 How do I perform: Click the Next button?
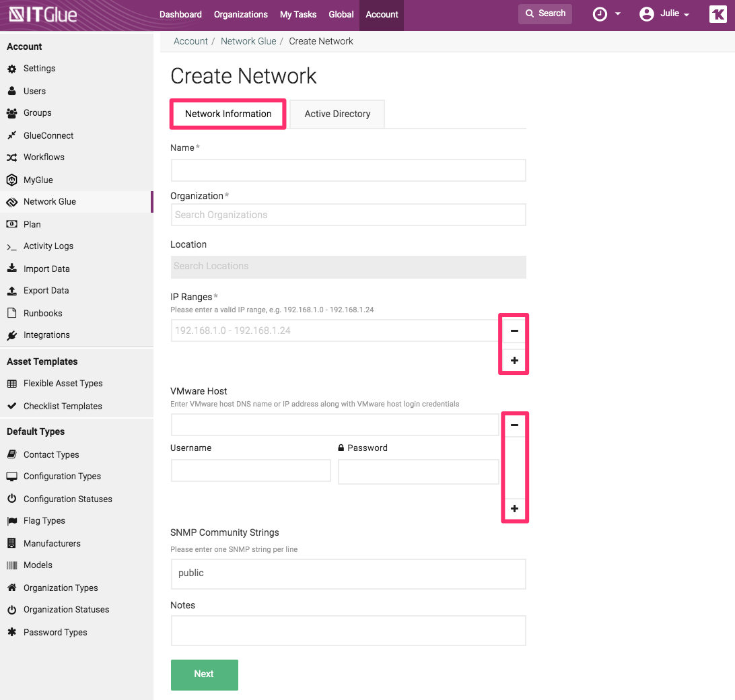[205, 674]
